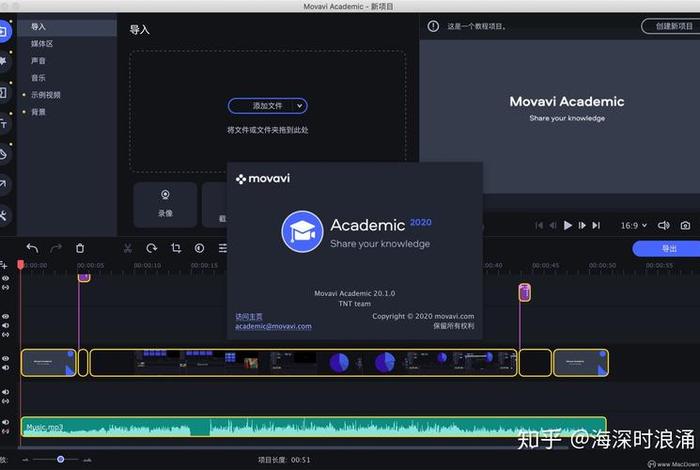
Task: Select 媒体区 in the import list
Action: tap(42, 44)
